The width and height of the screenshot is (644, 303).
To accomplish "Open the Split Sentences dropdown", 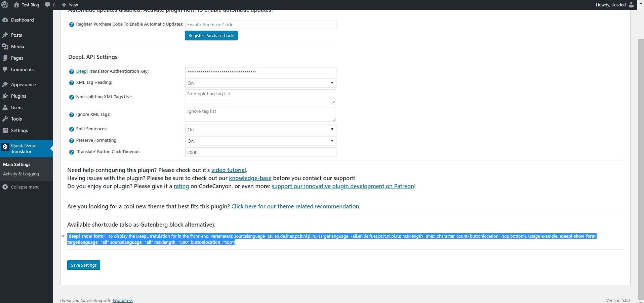I will 260,129.
